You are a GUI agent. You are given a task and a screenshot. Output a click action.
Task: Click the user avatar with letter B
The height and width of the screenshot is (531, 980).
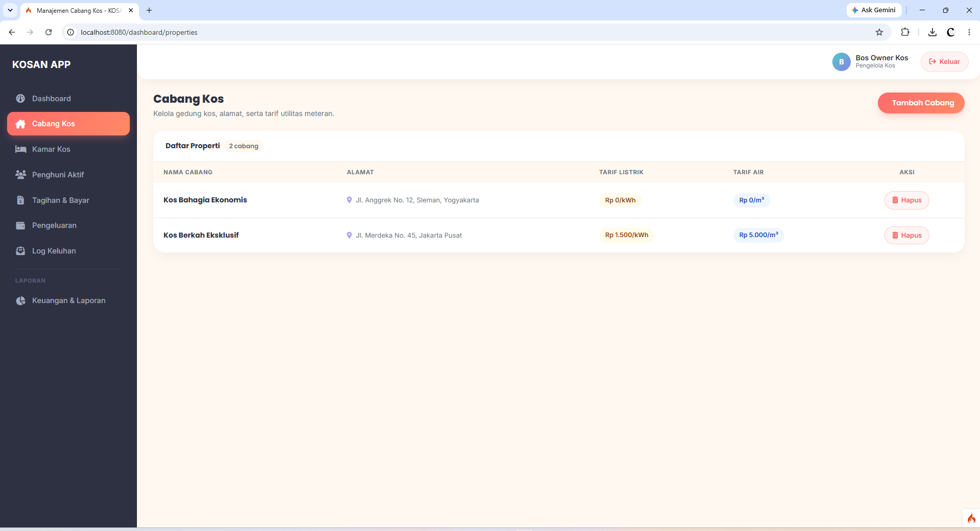tap(841, 62)
